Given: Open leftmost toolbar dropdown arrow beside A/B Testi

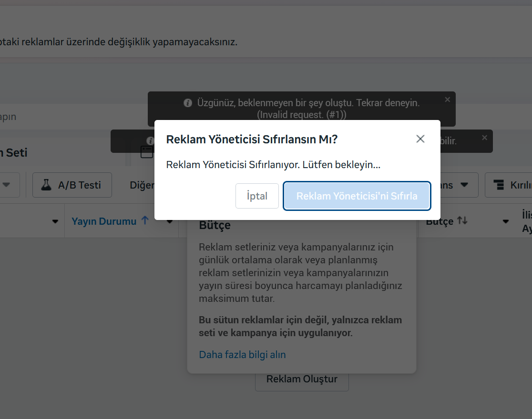Looking at the screenshot, I should [x=7, y=185].
